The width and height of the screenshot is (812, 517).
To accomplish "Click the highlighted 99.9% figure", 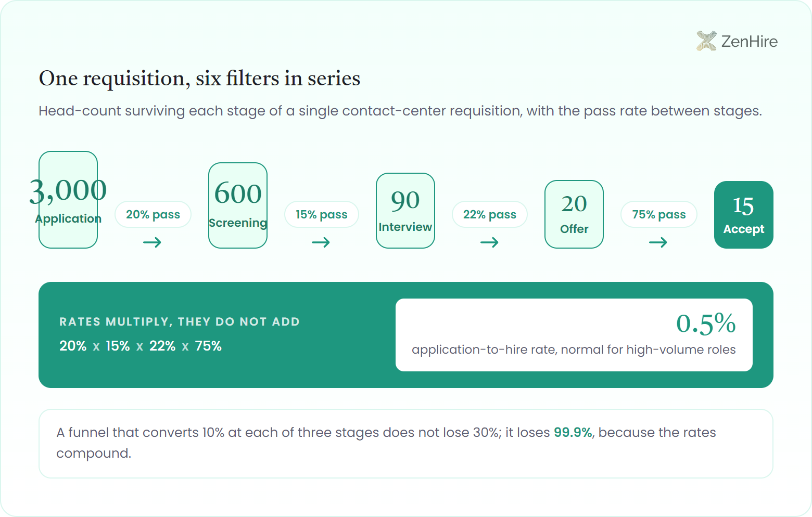I will [x=573, y=432].
